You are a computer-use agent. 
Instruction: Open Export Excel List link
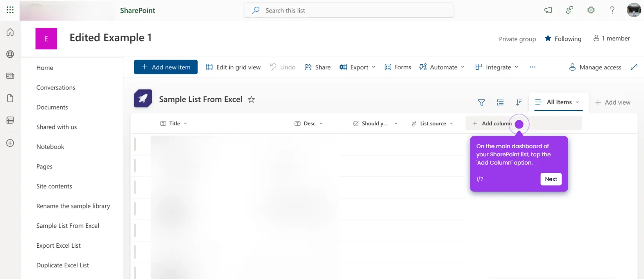click(x=58, y=246)
